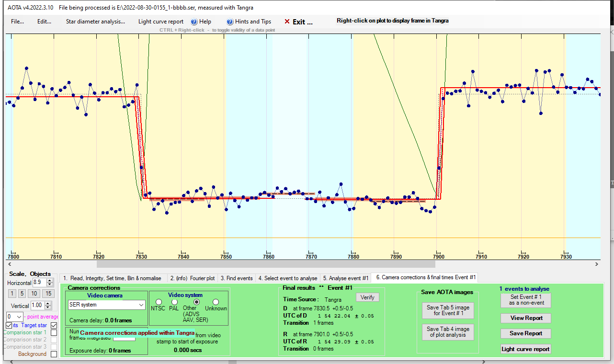Toggle the Comparison star 1 checkbox
The width and height of the screenshot is (614, 364).
54,332
